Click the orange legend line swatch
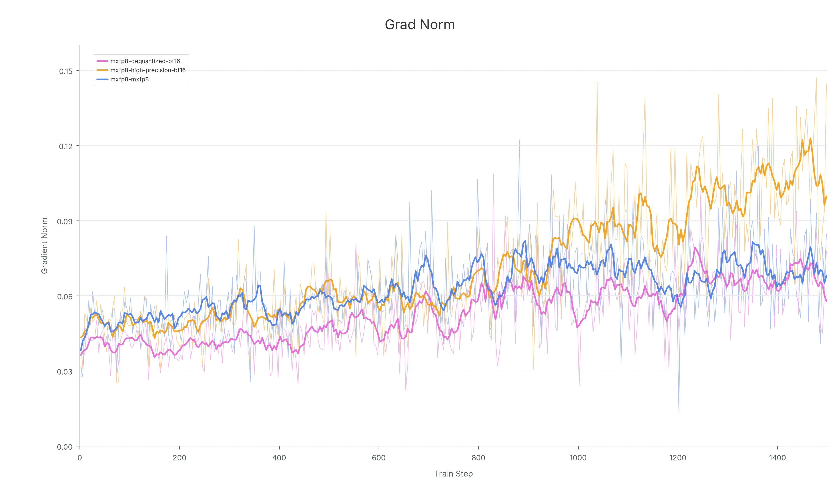Screen dimensions: 840x504 tap(102, 70)
